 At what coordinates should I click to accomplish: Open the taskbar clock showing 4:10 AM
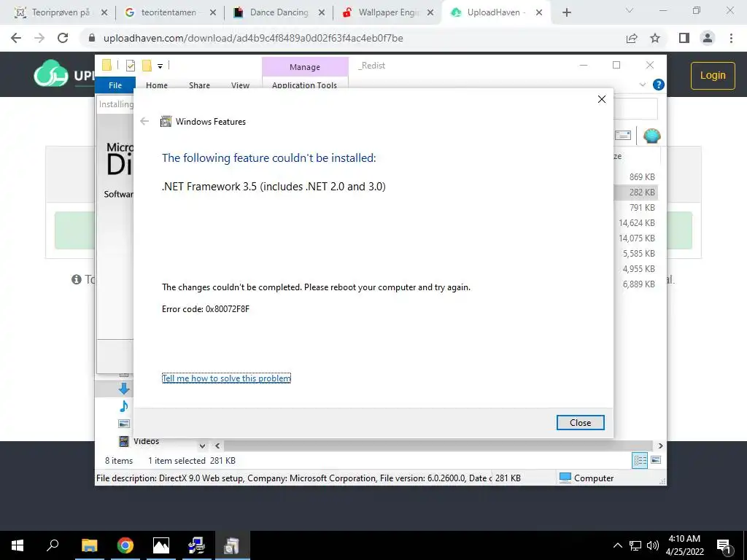pyautogui.click(x=684, y=545)
